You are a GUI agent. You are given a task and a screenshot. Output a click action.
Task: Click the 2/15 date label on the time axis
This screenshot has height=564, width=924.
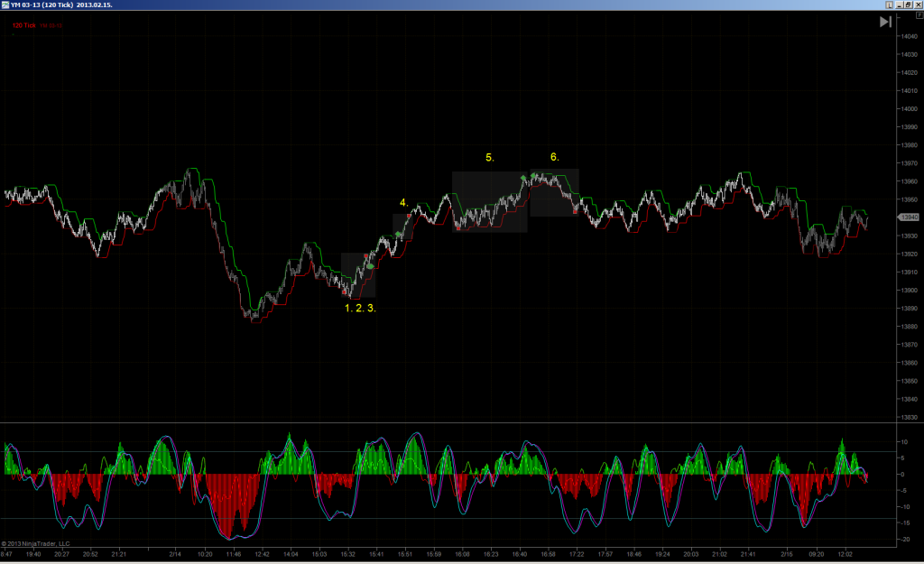click(x=787, y=554)
